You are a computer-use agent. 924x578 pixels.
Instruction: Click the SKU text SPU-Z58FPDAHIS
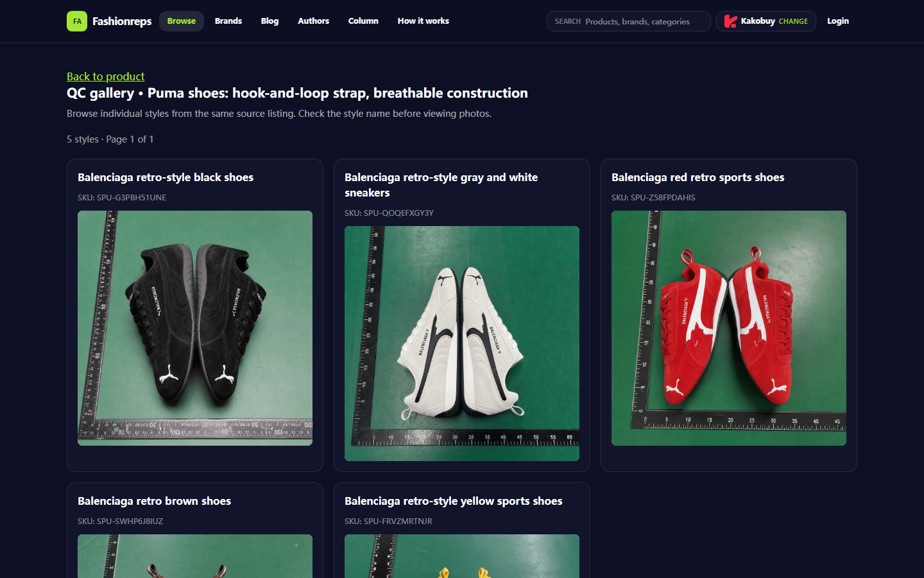point(653,198)
